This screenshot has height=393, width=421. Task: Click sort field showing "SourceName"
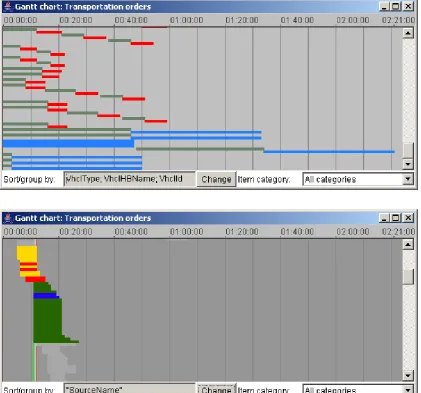[x=129, y=389]
